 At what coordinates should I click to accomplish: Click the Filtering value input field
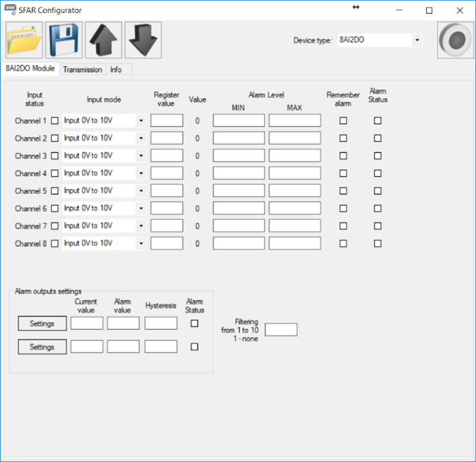[x=281, y=330]
